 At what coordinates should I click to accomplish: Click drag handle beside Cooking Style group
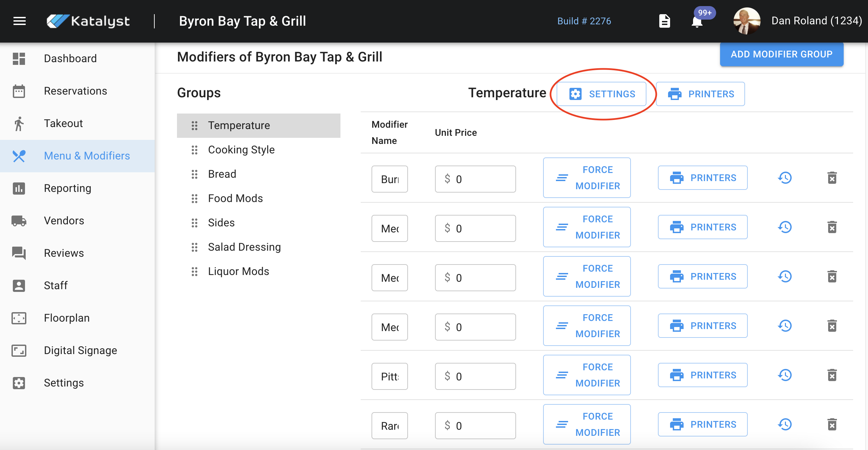(x=195, y=150)
